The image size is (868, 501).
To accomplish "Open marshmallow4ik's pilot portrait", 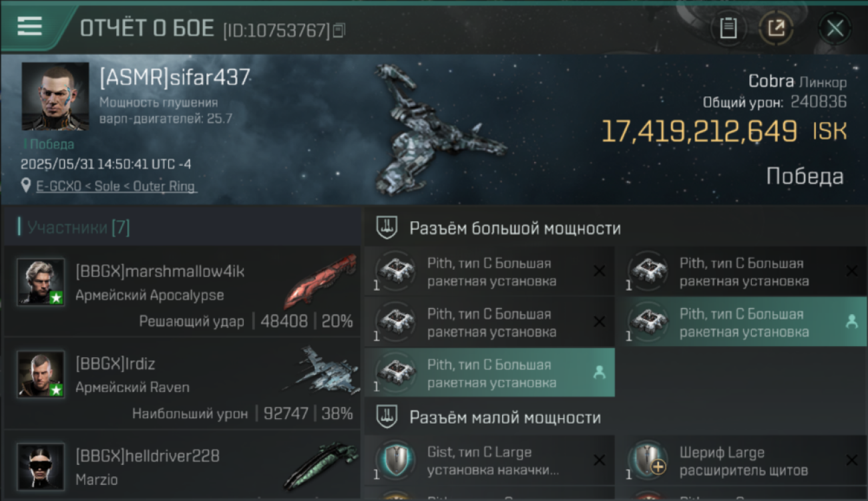I will point(41,282).
